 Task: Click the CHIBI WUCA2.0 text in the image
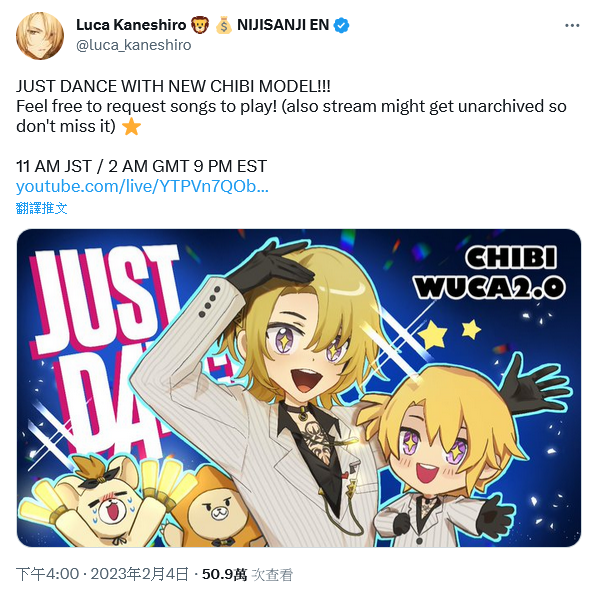tap(490, 272)
